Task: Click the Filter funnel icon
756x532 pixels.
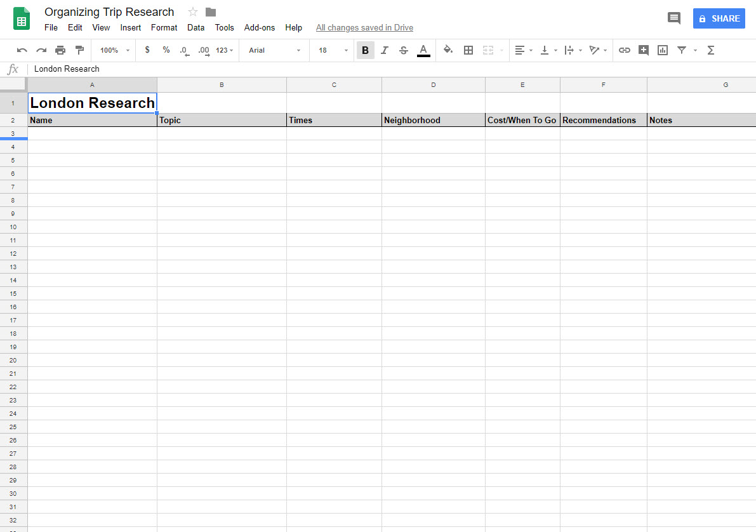Action: coord(682,50)
